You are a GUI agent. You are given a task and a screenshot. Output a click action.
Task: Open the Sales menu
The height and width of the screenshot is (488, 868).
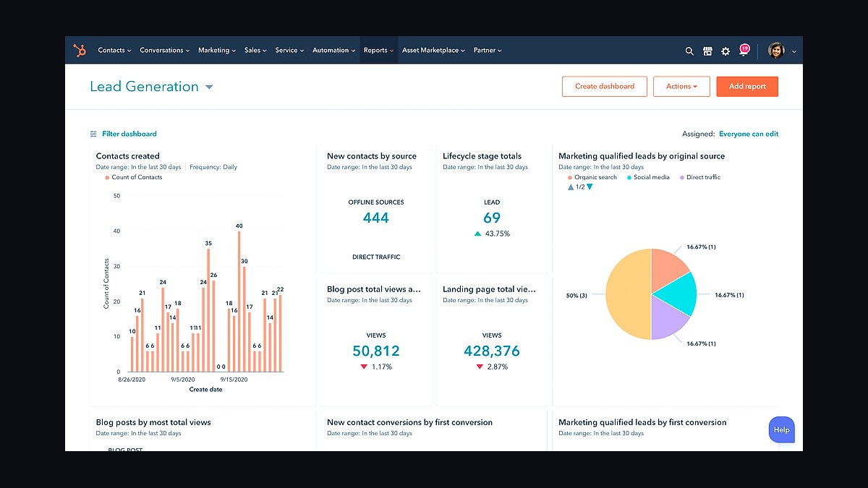click(255, 51)
